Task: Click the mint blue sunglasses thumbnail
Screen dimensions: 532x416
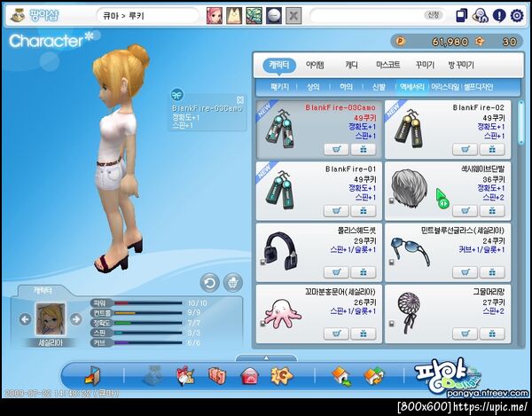Action: (410, 251)
